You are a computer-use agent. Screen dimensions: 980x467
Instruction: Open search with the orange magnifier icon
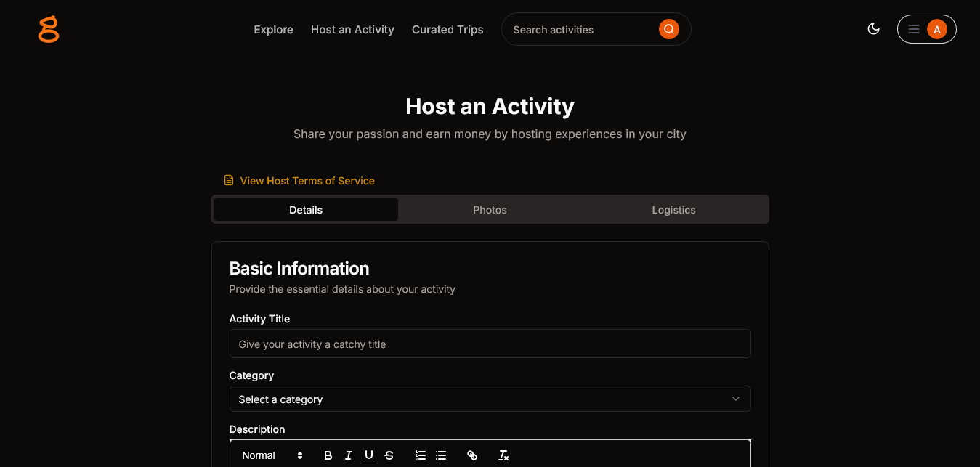point(668,29)
